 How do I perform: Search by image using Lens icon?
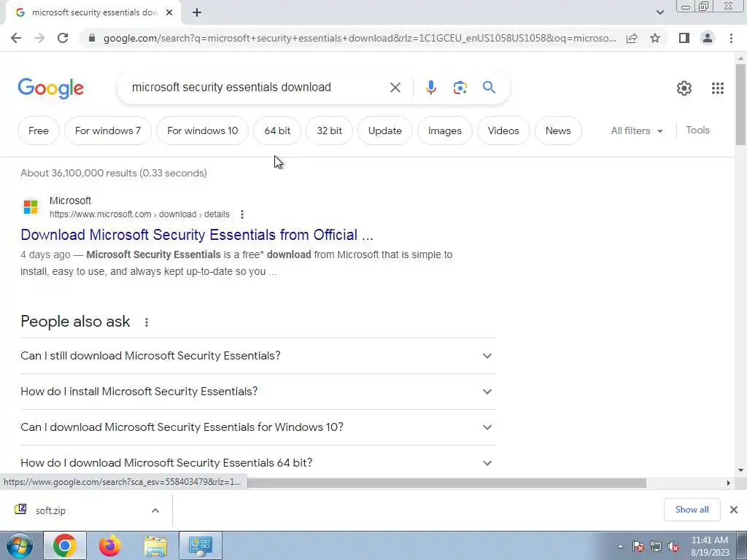[460, 87]
